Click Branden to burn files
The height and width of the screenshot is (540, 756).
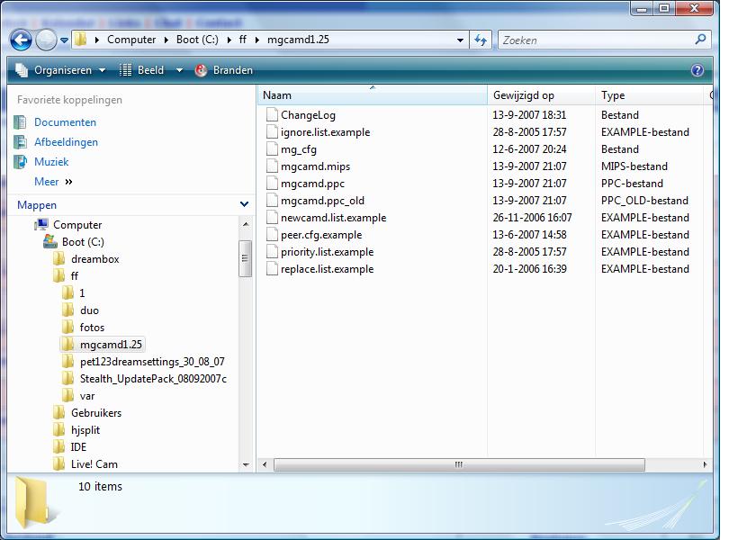click(224, 70)
